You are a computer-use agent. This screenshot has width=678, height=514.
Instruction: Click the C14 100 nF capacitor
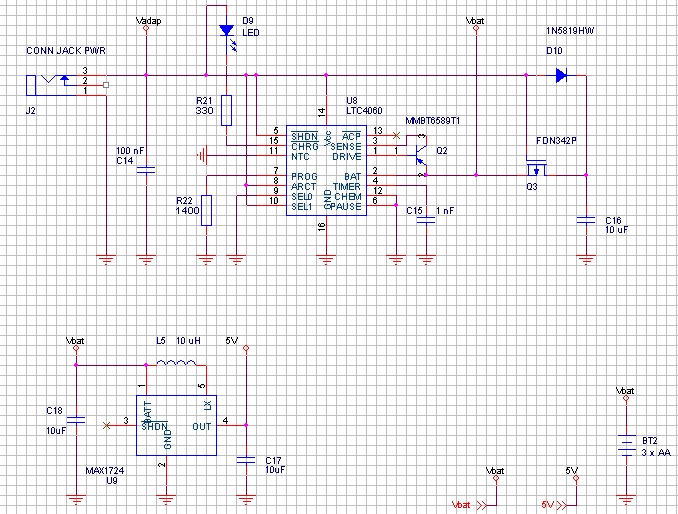point(146,172)
